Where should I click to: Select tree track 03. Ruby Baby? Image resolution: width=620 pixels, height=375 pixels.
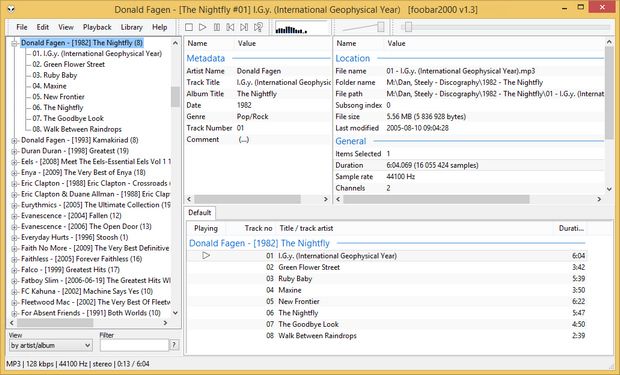[x=55, y=75]
